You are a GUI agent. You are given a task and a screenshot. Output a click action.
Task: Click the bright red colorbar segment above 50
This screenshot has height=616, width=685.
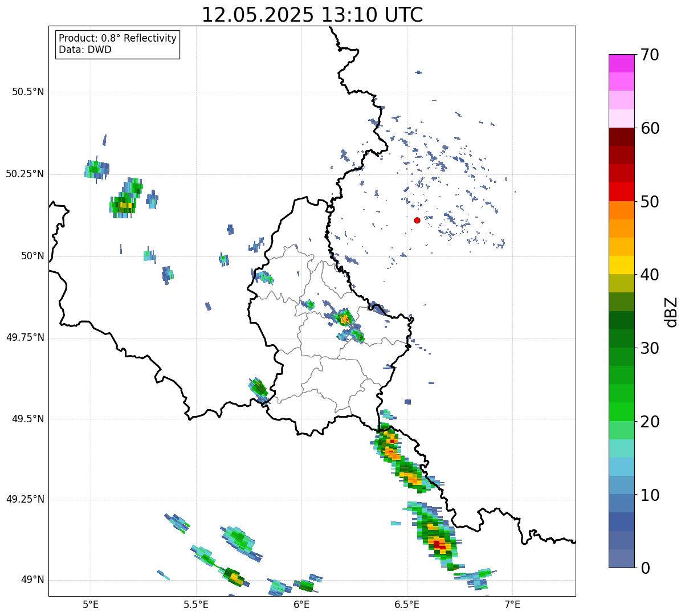click(x=621, y=192)
